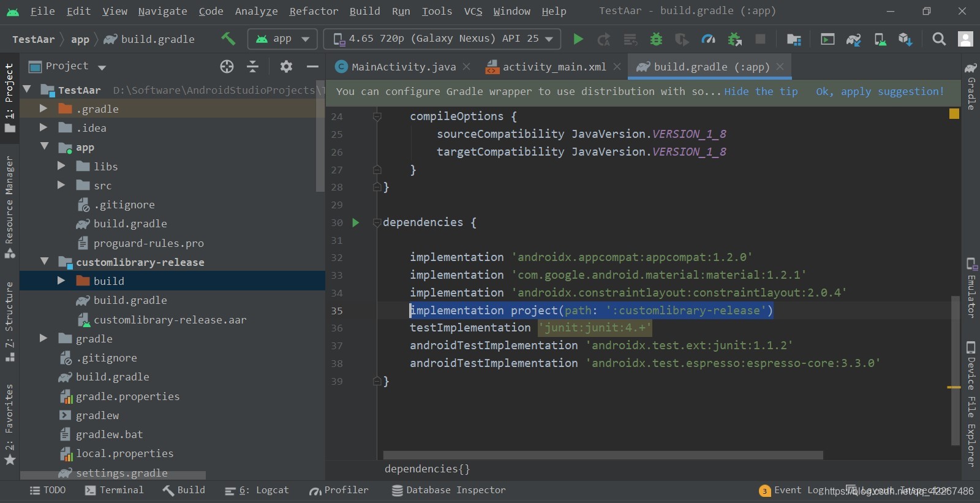Open the Profiler tool window
980x503 pixels.
coord(339,490)
